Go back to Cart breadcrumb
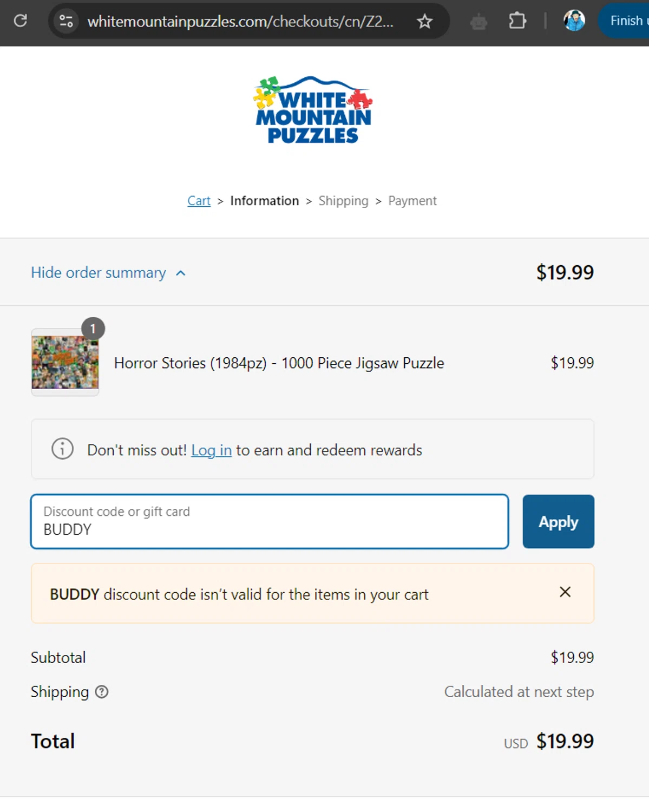The height and width of the screenshot is (812, 649). coord(199,201)
